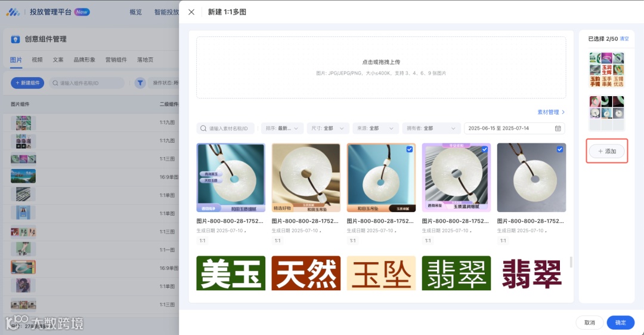This screenshot has width=644, height=335.
Task: Confirm with the 确定 button
Action: click(x=621, y=322)
